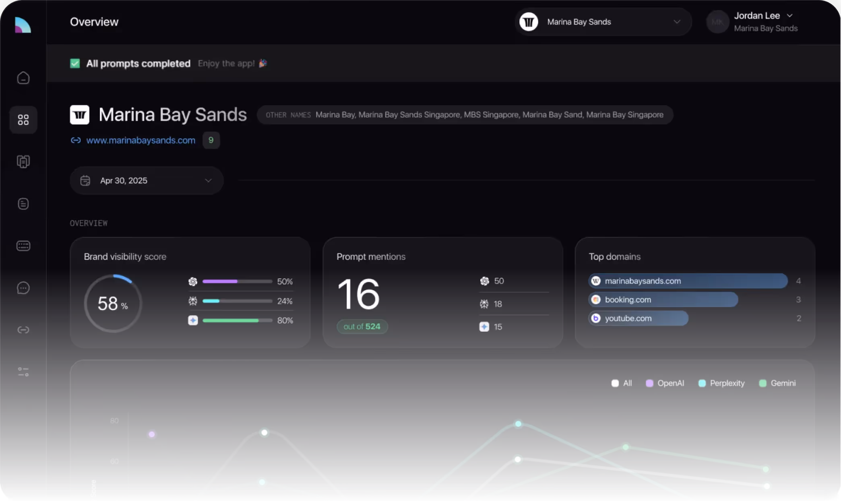841x504 pixels.
Task: Open the link icon in sidebar
Action: click(23, 330)
